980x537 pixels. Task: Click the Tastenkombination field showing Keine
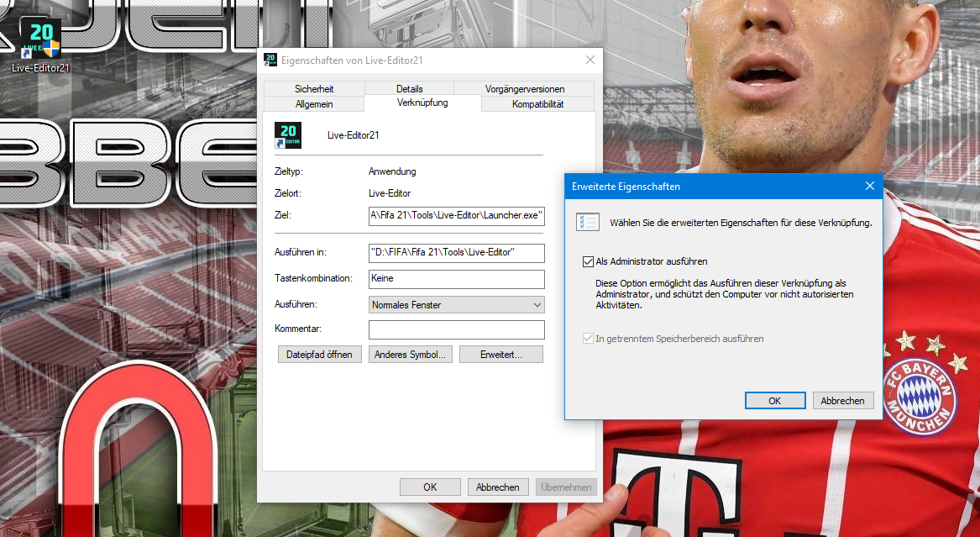click(x=456, y=279)
